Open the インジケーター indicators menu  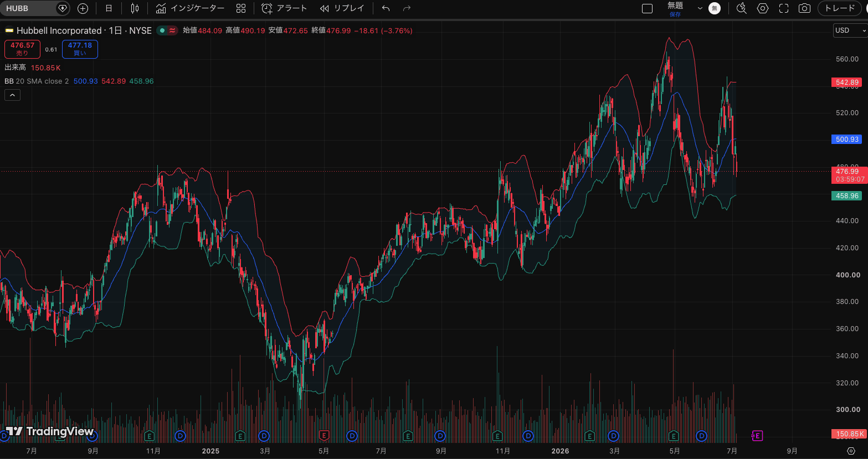click(191, 8)
